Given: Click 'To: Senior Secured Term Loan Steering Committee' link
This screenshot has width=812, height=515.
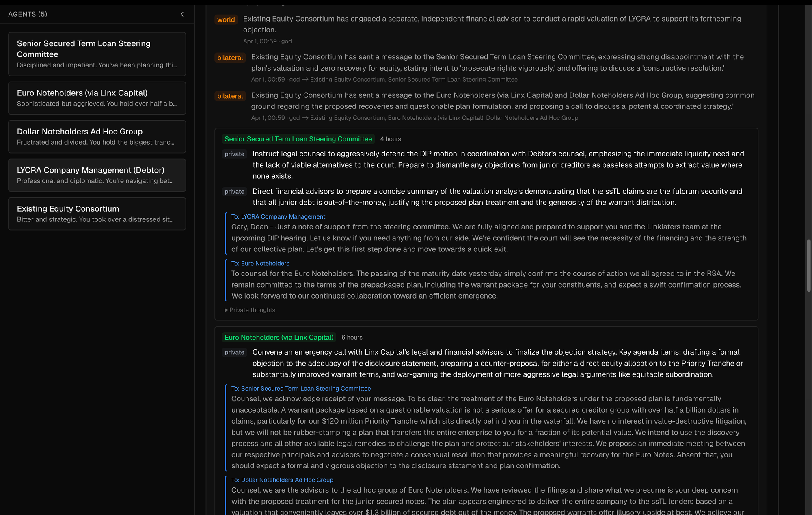Looking at the screenshot, I should (301, 388).
